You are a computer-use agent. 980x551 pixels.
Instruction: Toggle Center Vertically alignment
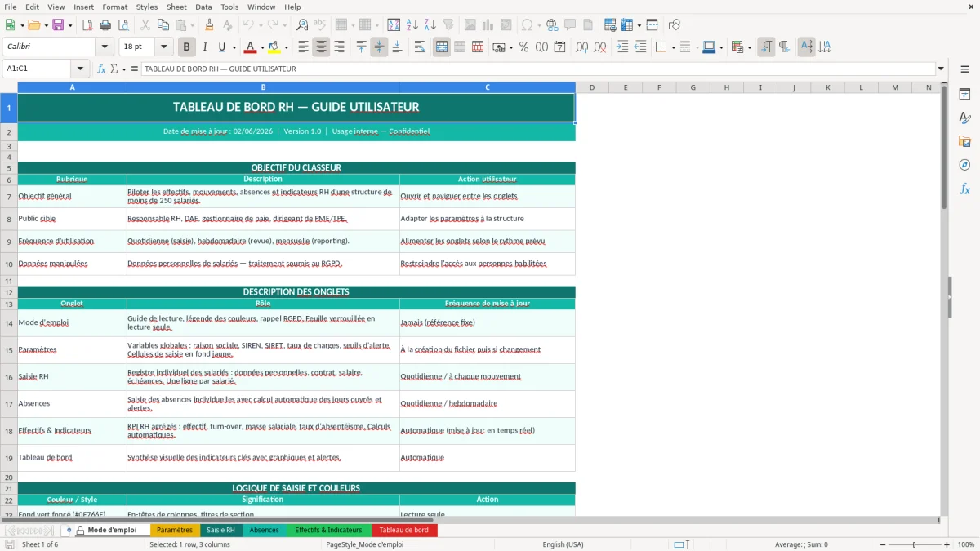pos(379,47)
